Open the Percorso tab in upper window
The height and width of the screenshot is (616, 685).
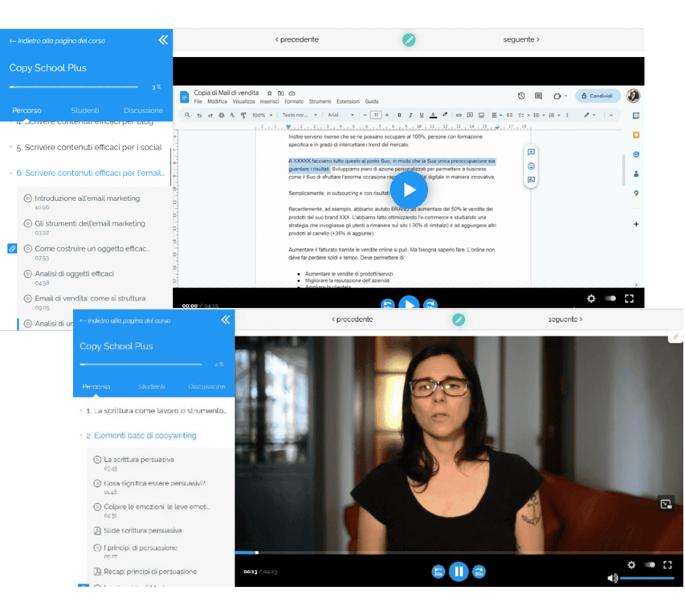click(x=27, y=111)
